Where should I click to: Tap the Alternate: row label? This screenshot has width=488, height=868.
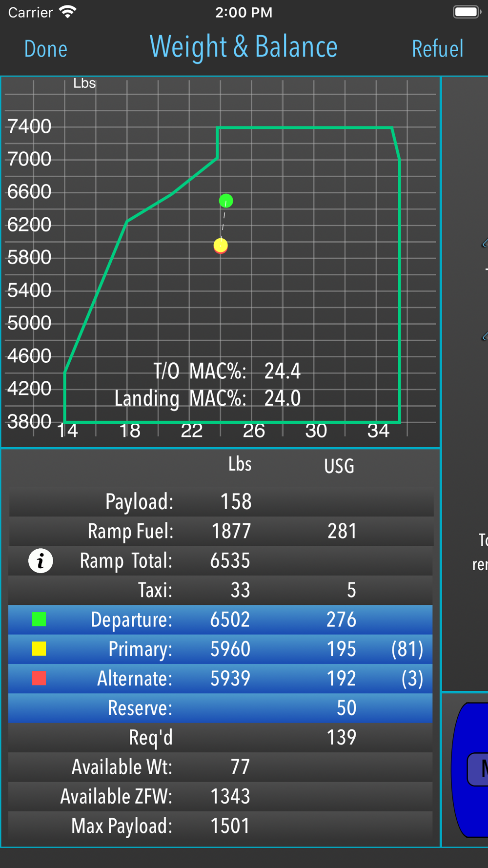135,679
